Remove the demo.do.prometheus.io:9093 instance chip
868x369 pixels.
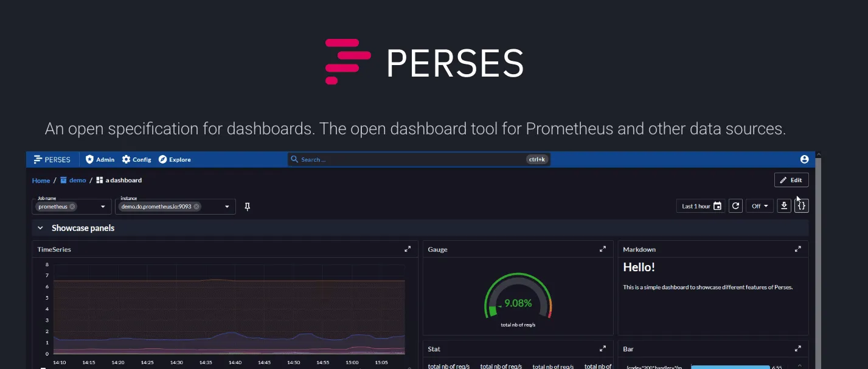click(196, 207)
